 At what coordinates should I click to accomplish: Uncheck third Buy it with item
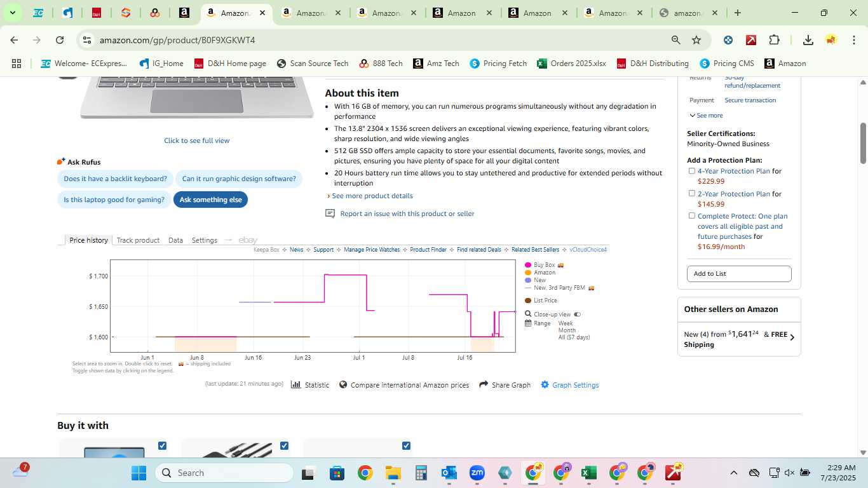[x=406, y=445]
